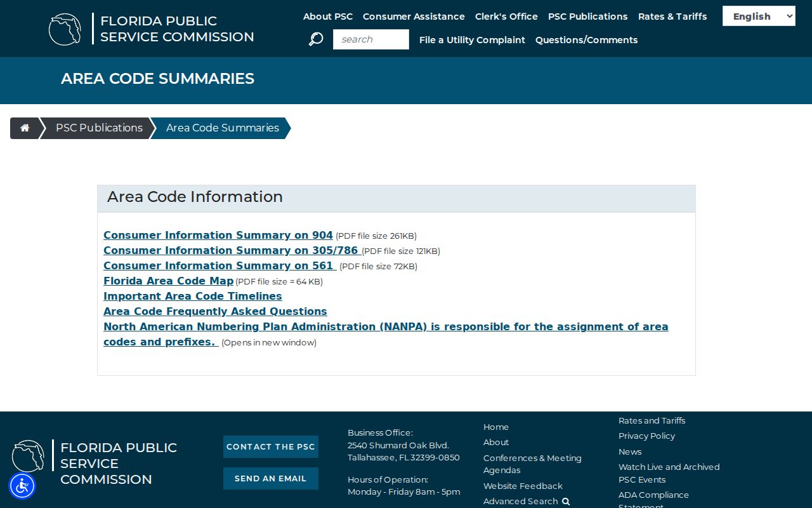Open the ADA Compliance Statement footer link
The width and height of the screenshot is (812, 508).
click(653, 498)
